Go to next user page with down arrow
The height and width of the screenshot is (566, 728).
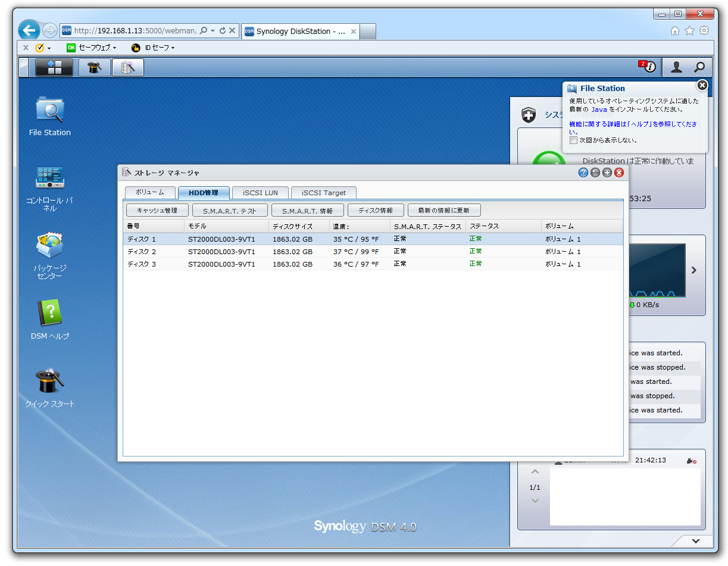[x=535, y=501]
